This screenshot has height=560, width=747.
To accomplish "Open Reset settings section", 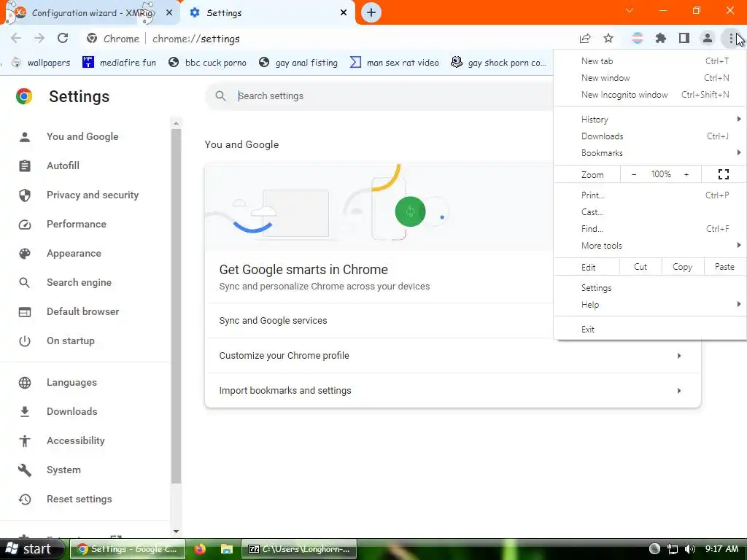I will (79, 499).
